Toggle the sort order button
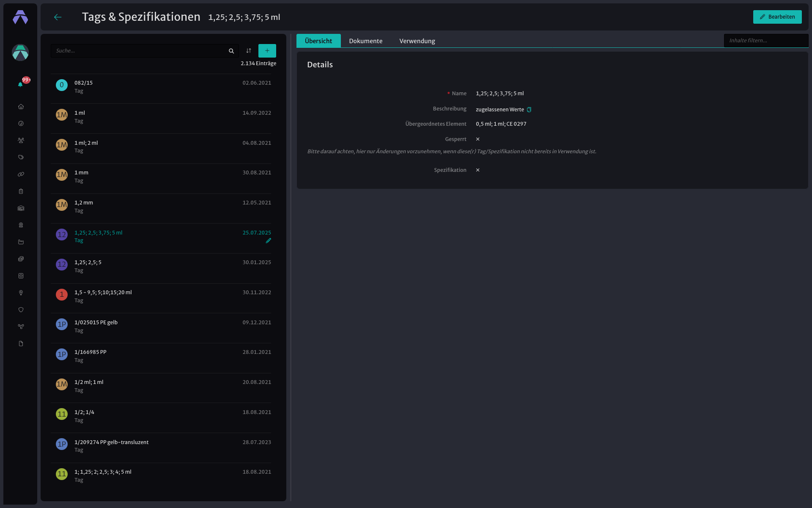Image resolution: width=812 pixels, height=508 pixels. tap(249, 51)
